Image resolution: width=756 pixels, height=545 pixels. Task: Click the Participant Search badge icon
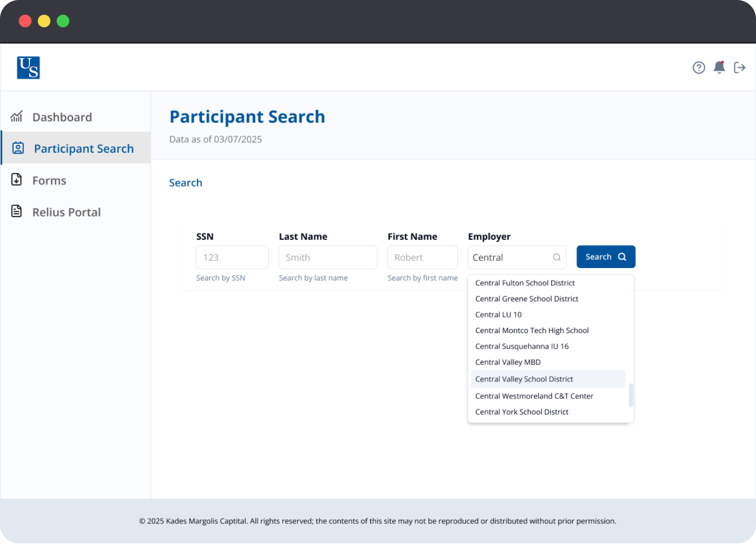(18, 148)
